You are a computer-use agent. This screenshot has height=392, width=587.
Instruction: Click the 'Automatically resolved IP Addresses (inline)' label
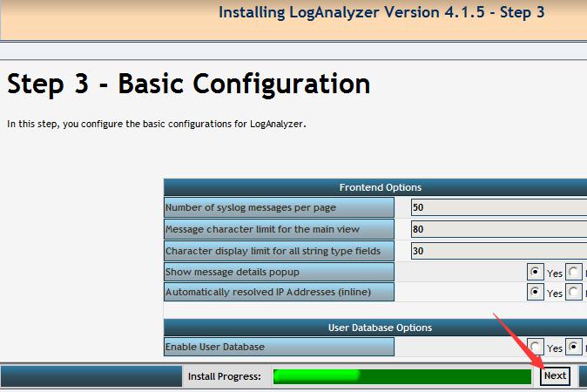(279, 292)
